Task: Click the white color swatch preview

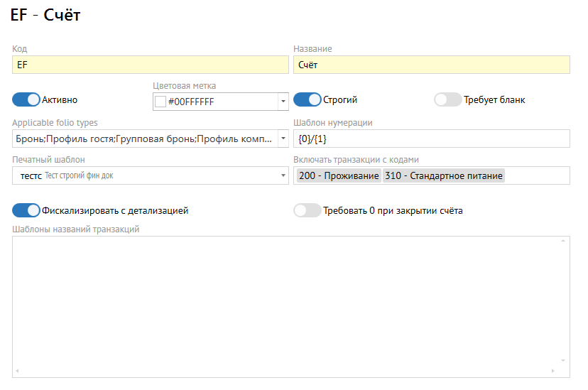Action: coord(160,102)
